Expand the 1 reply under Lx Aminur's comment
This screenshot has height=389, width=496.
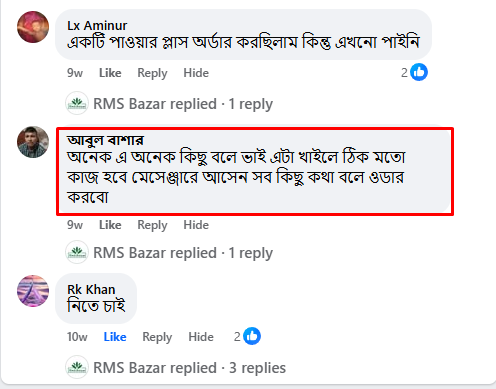(183, 104)
